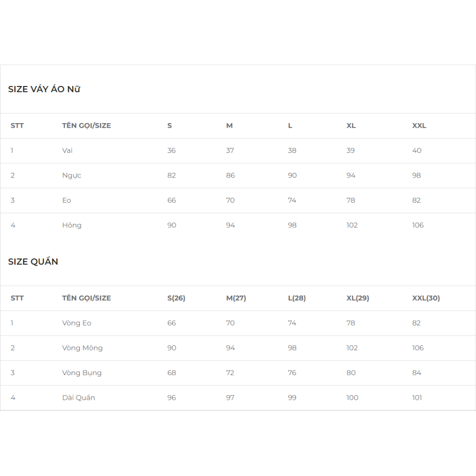
Task: Click the Ngực value 86 for size M
Action: click(x=231, y=176)
